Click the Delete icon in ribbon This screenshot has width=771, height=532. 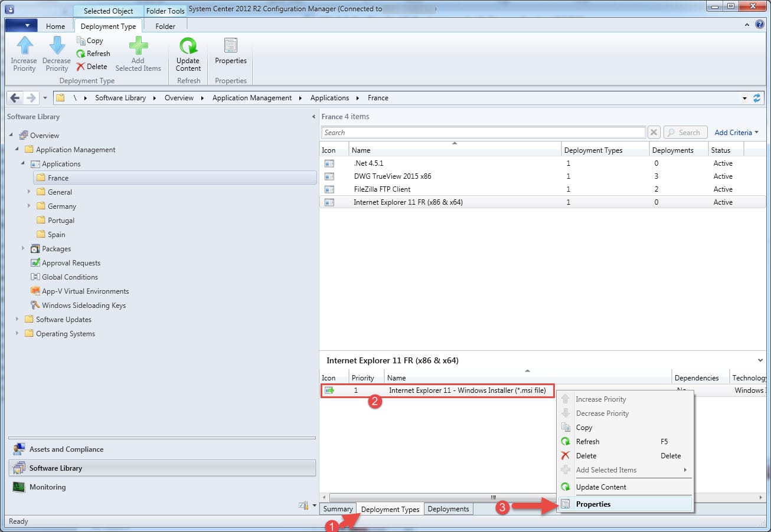tap(81, 67)
